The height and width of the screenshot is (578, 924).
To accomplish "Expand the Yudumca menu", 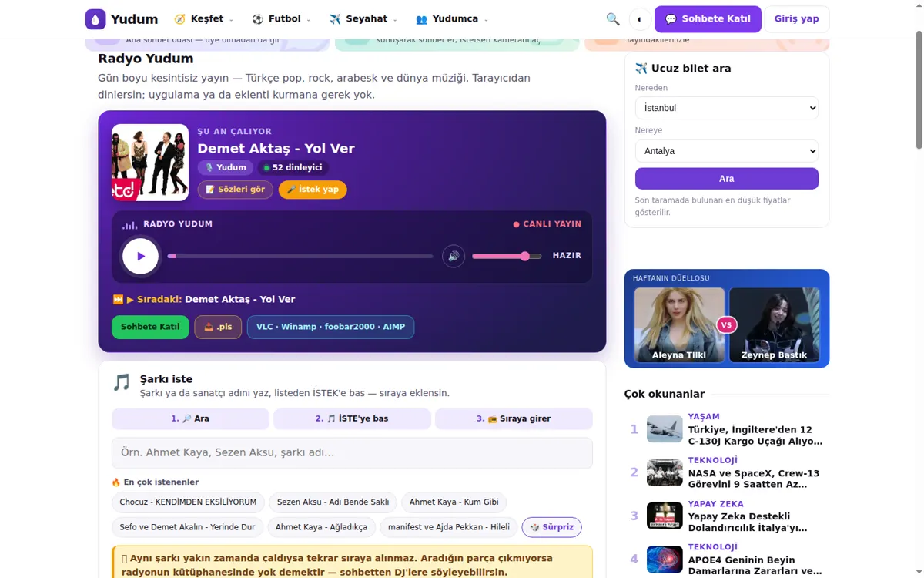I will (452, 19).
